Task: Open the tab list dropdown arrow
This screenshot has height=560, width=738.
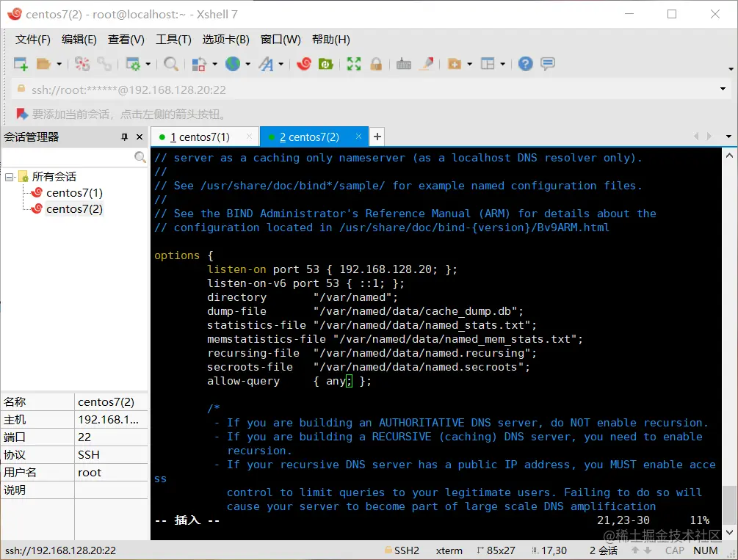Action: [x=728, y=137]
